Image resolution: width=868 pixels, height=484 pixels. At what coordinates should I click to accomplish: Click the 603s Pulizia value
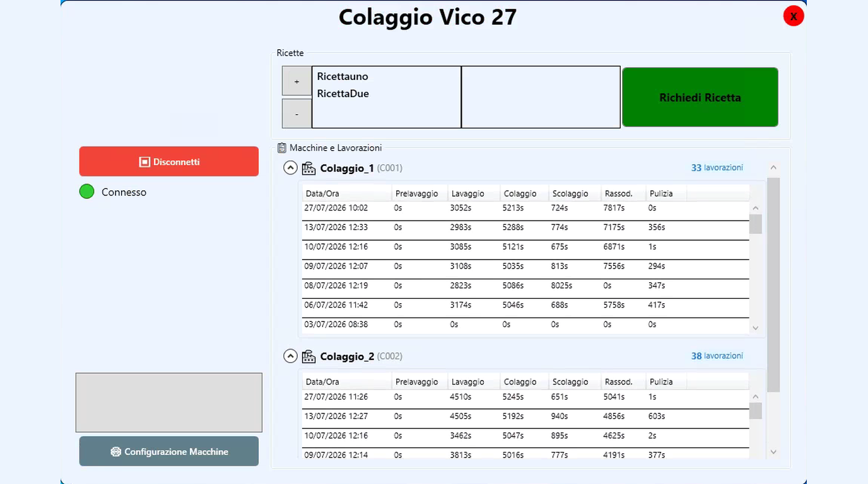(x=657, y=417)
